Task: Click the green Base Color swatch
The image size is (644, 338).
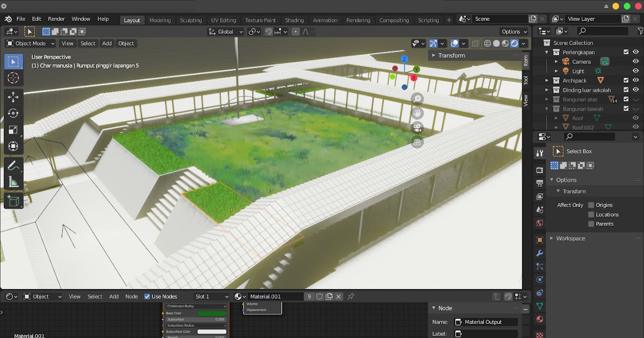Action: pos(212,313)
